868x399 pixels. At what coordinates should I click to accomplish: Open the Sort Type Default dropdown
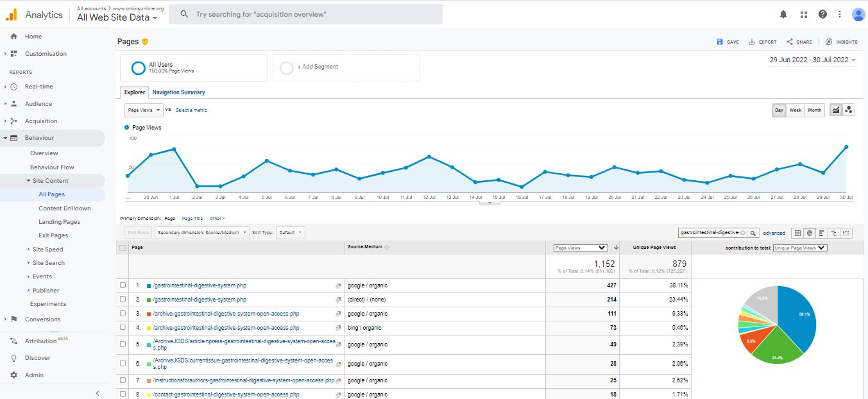tap(291, 233)
